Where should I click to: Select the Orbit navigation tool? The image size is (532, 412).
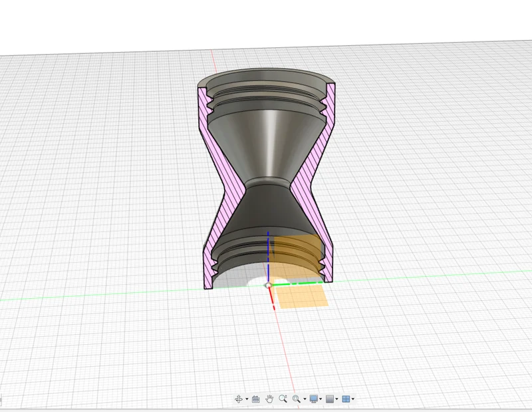click(x=239, y=399)
